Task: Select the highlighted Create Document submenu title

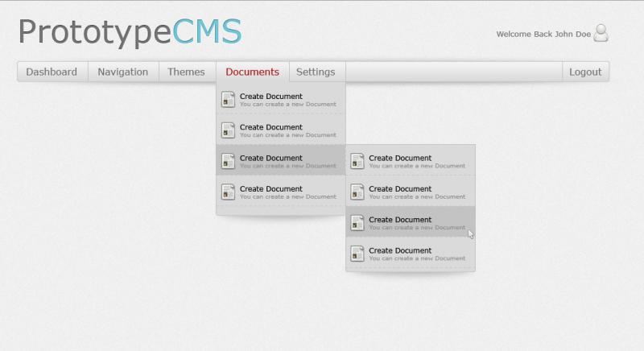Action: [400, 219]
